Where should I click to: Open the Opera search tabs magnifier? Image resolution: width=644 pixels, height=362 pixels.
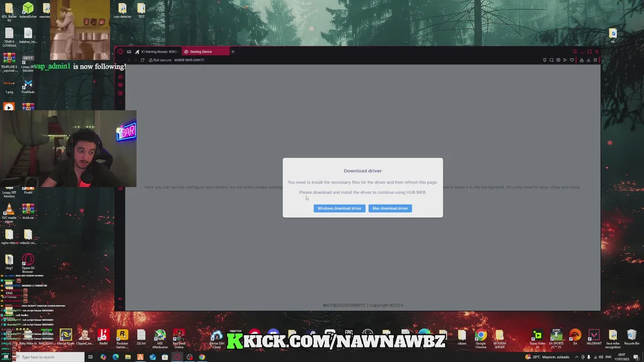575,52
